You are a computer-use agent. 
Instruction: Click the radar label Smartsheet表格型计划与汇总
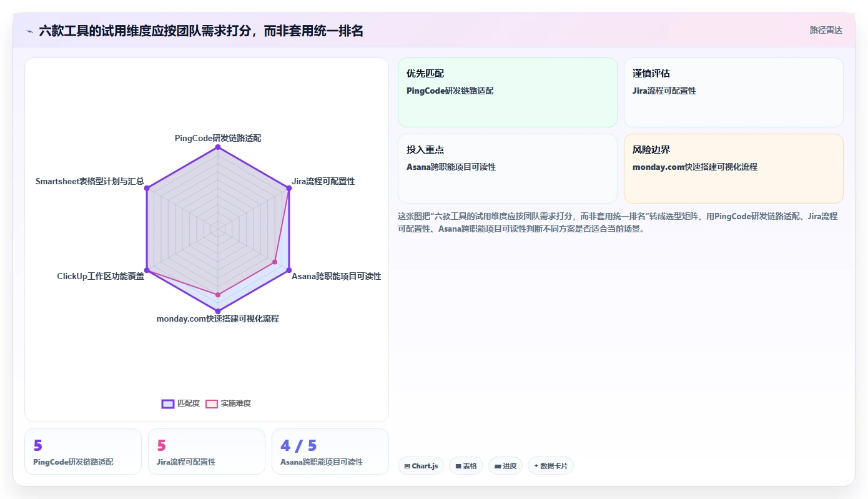point(90,181)
